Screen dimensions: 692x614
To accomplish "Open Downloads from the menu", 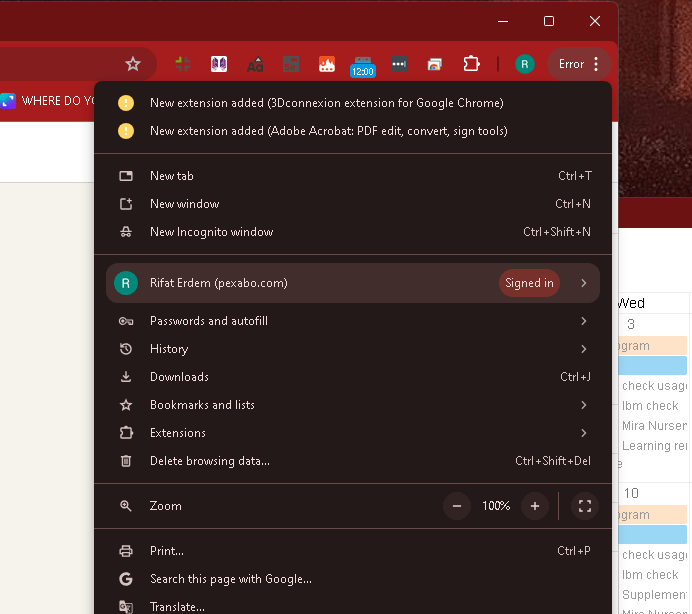I will click(353, 377).
